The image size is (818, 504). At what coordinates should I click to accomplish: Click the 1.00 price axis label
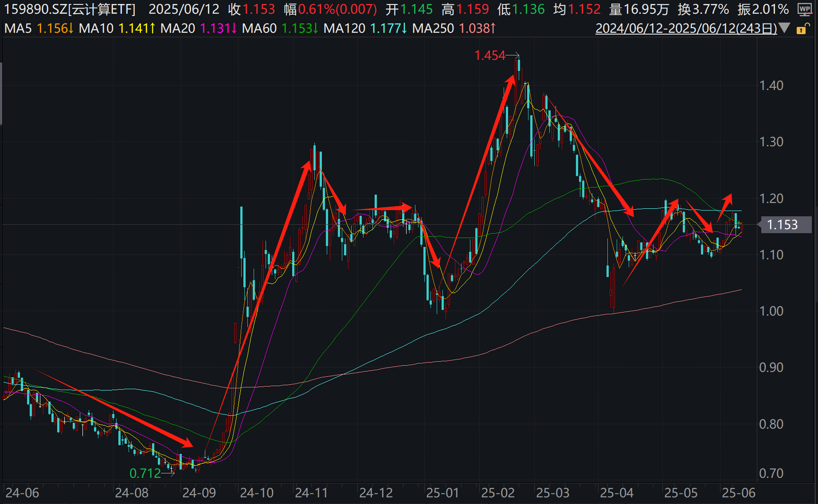coord(771,311)
